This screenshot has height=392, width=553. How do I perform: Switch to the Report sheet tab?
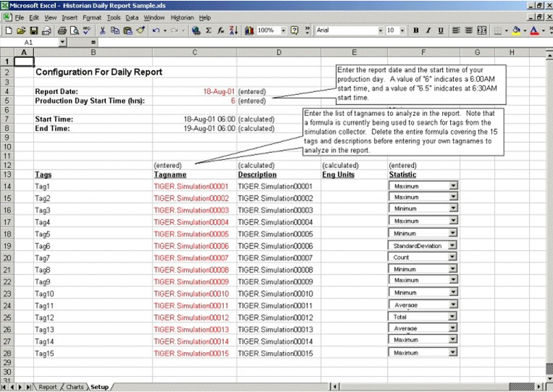click(48, 387)
